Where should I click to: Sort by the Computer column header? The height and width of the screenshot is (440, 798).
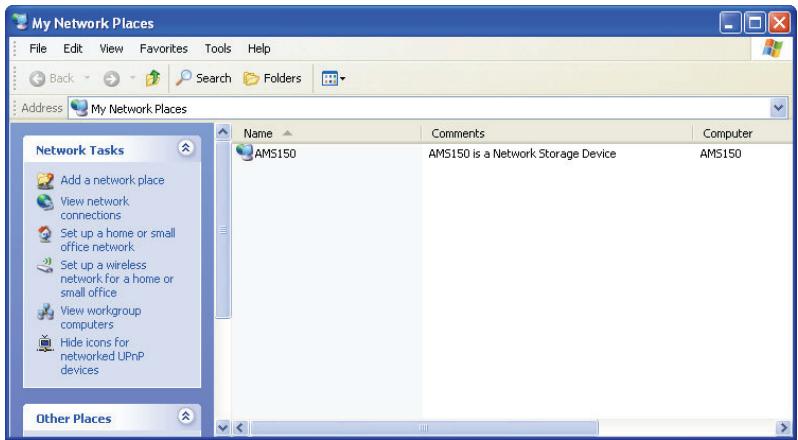743,133
